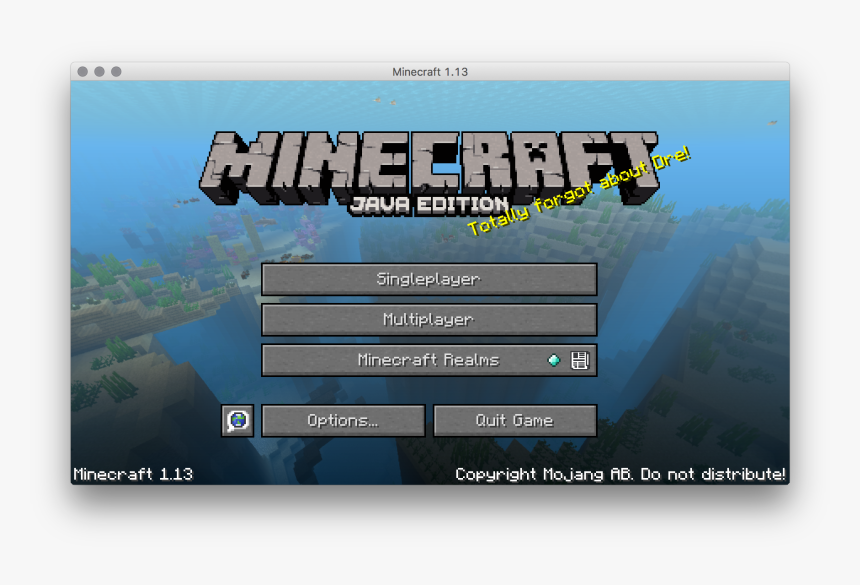Click the Realms diamond notification icon
The image size is (860, 585).
tap(555, 360)
